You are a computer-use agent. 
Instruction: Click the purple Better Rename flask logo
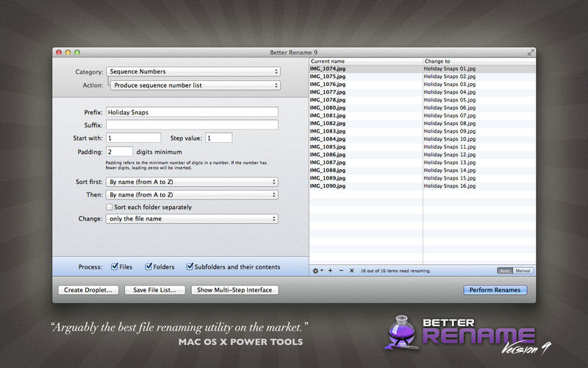(402, 333)
